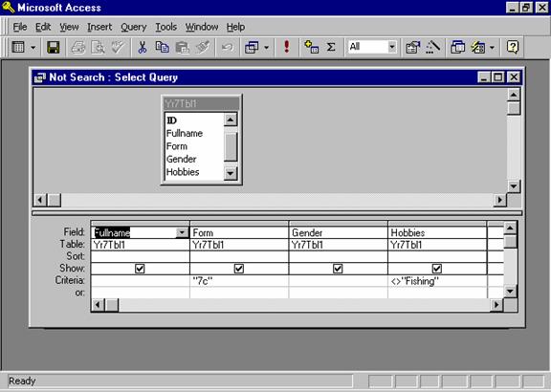Viewport: 551px width, 392px height.
Task: Close the Not Search query window
Action: [514, 76]
